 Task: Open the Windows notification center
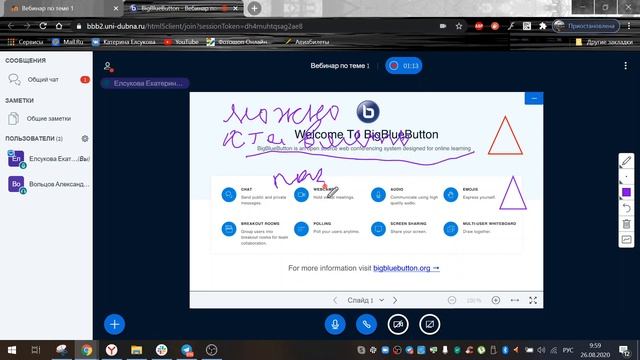pos(624,350)
